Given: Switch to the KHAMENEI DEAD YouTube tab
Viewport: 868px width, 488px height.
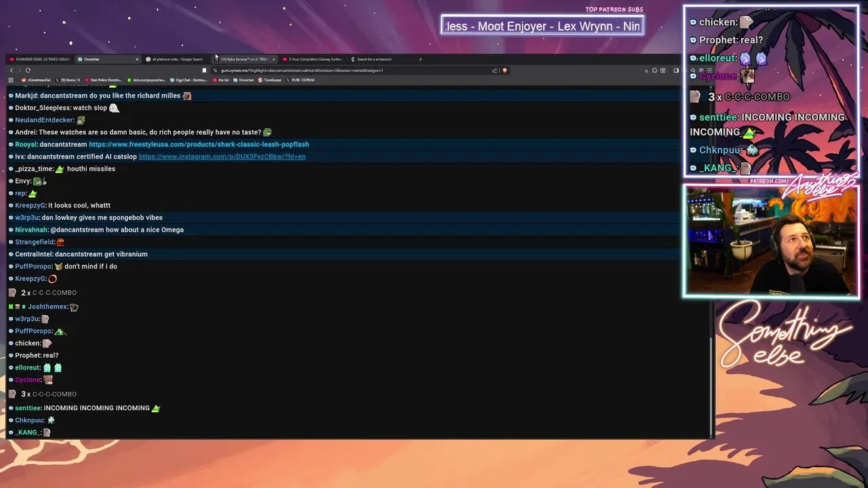Looking at the screenshot, I should point(39,59).
